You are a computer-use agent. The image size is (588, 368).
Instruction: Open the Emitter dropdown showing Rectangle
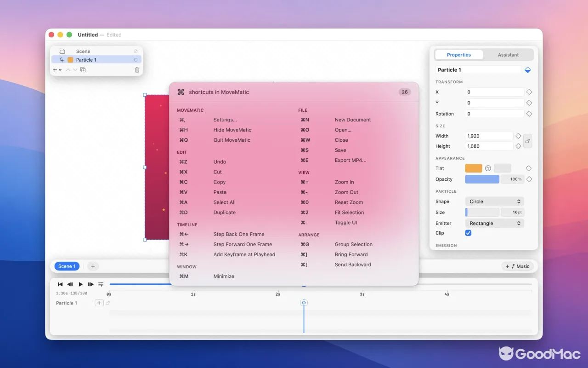point(494,223)
